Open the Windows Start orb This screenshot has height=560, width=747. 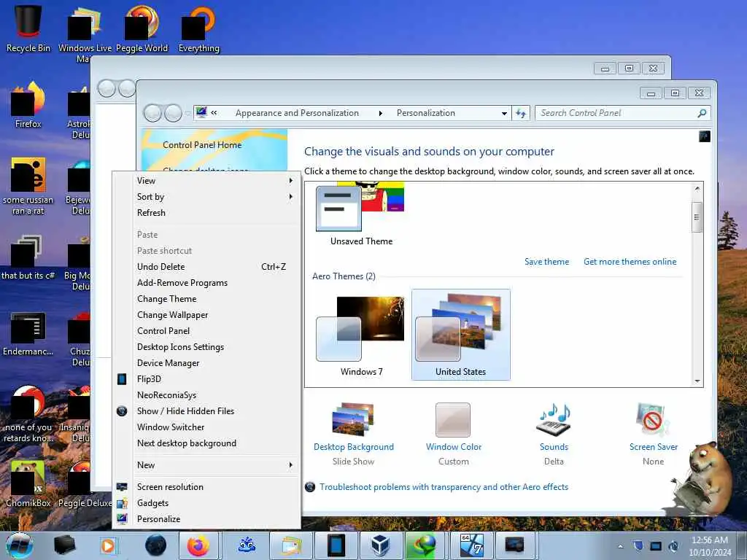[20, 545]
